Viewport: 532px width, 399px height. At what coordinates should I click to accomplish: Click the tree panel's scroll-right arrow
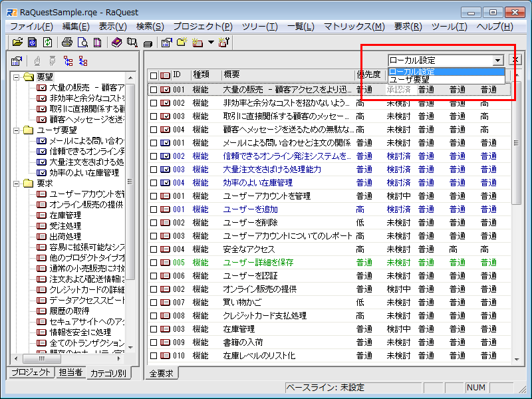(x=119, y=358)
